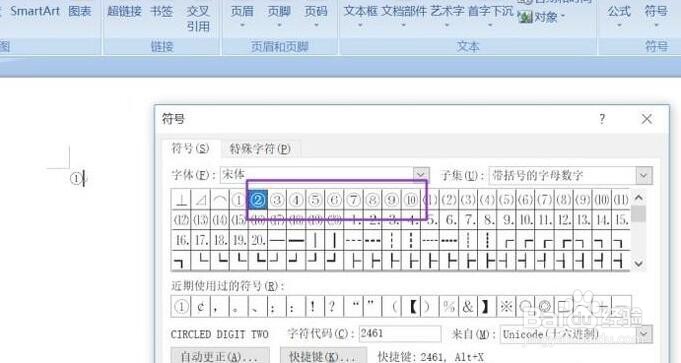Expand the 子集 subset dropdown

(x=644, y=175)
